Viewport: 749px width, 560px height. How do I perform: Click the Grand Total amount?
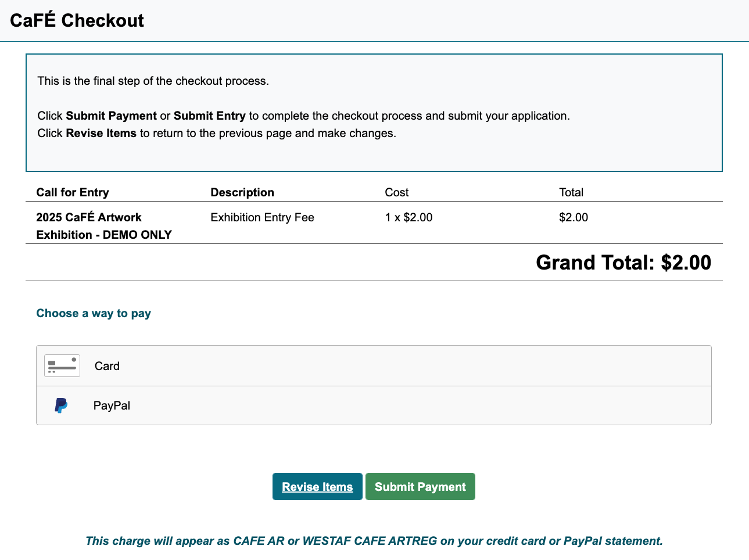click(x=623, y=263)
